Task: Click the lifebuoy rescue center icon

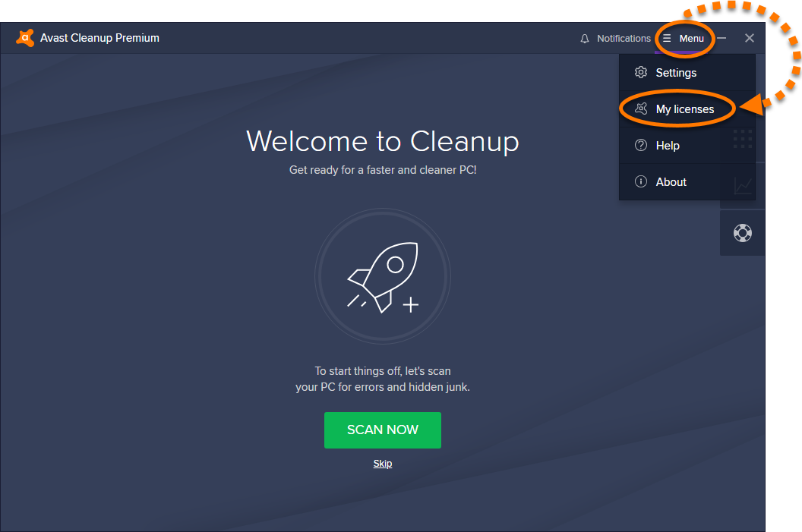Action: point(742,233)
